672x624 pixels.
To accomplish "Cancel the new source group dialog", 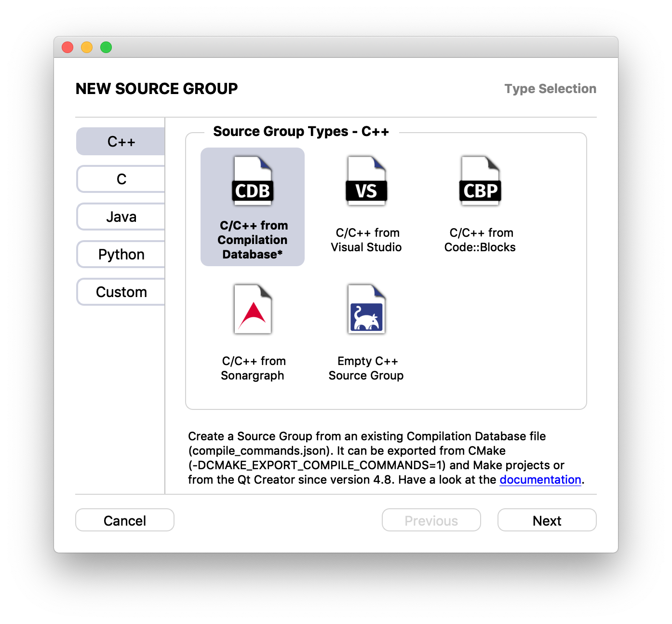I will coord(125,520).
